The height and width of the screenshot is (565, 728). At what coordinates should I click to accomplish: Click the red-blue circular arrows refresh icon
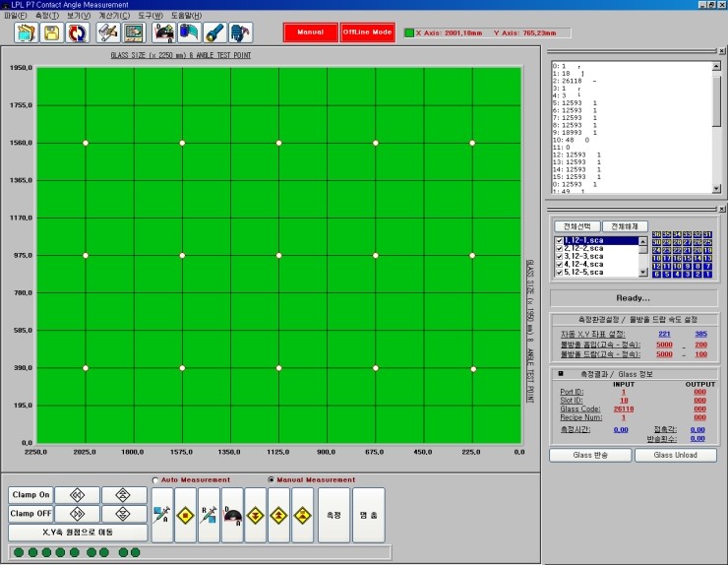tap(77, 32)
